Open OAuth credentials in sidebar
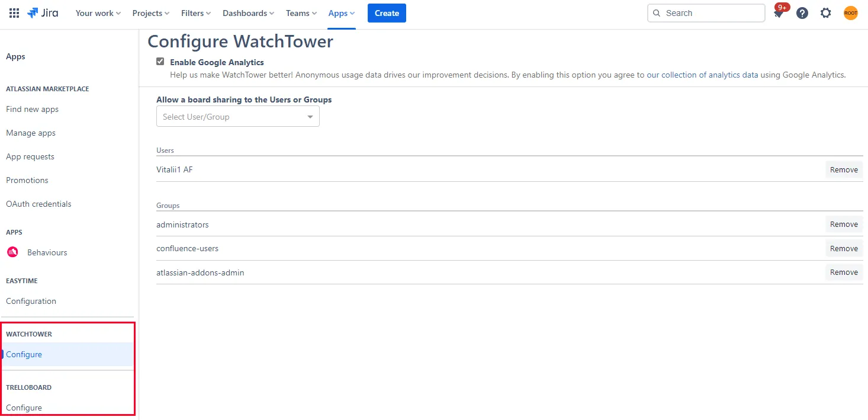 [38, 204]
